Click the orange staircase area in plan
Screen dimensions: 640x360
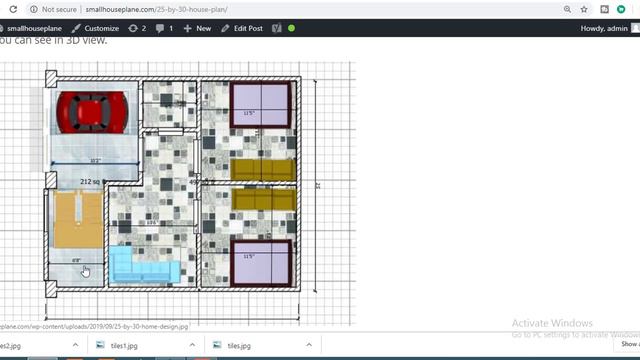click(78, 220)
